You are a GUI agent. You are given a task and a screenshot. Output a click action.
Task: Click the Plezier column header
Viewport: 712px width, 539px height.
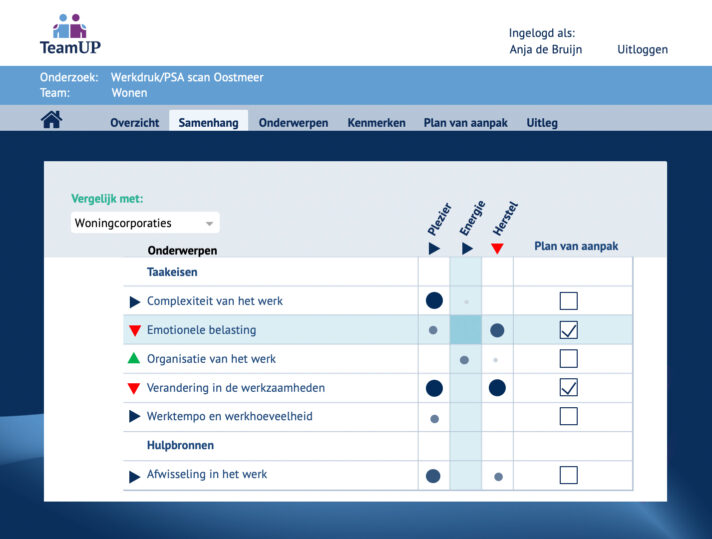click(440, 219)
